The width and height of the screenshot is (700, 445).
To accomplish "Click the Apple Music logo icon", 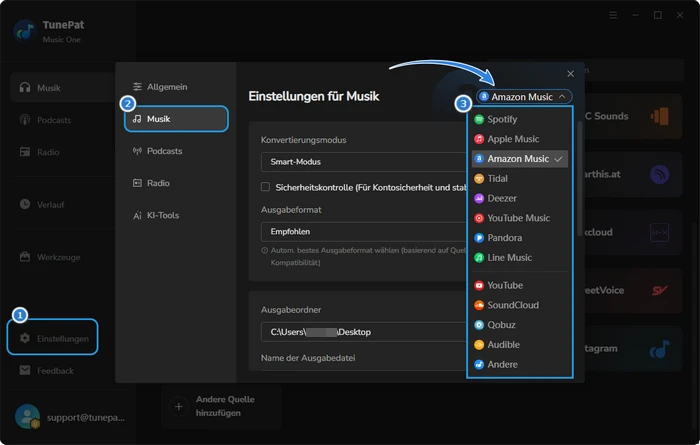I will 479,139.
